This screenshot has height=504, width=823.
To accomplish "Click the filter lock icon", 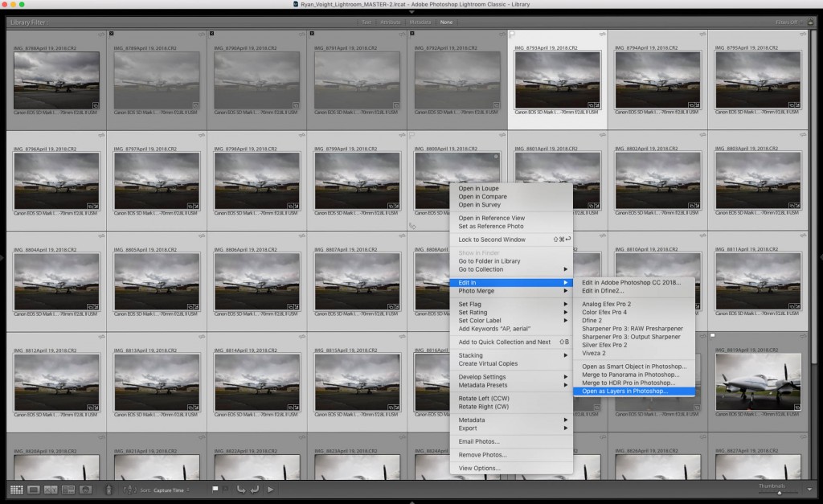I will coord(811,22).
